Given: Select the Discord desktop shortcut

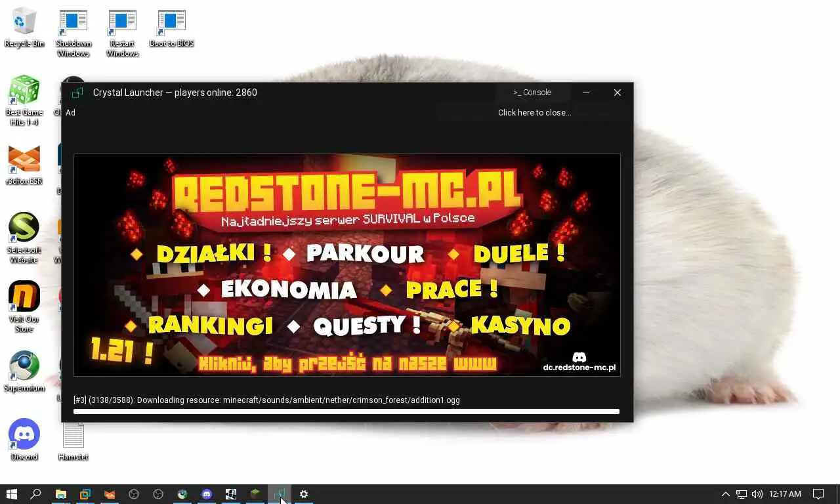Looking at the screenshot, I should (24, 440).
